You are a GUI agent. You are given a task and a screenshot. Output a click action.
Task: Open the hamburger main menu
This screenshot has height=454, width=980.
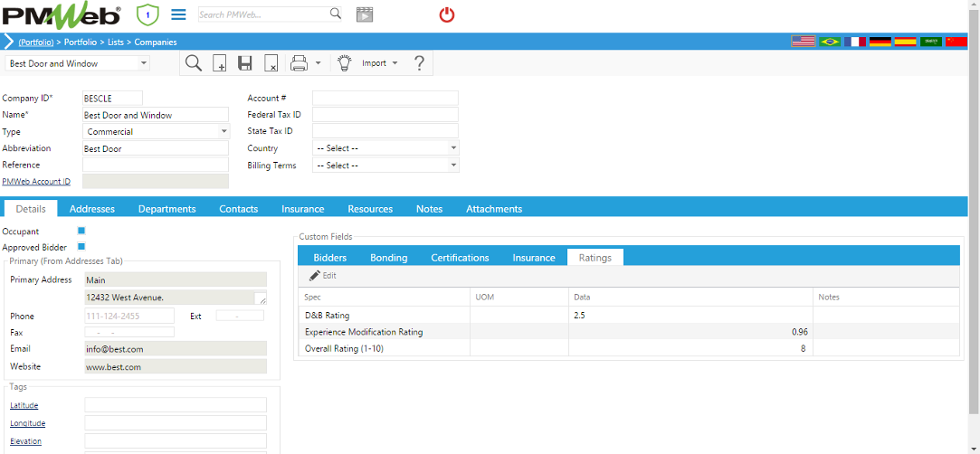tap(178, 14)
